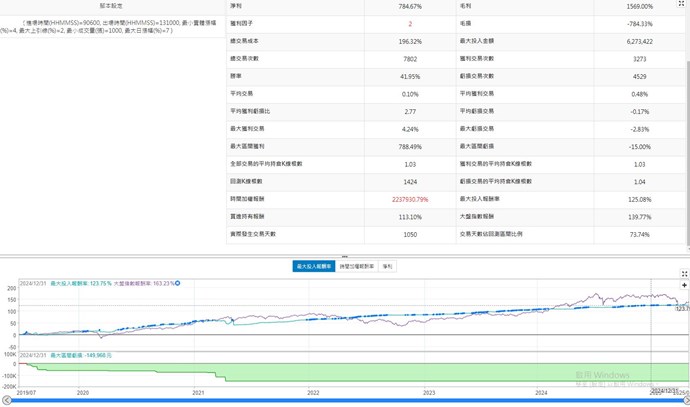Click the left handle of the time range slider
This screenshot has height=407, width=690.
[x=8, y=401]
